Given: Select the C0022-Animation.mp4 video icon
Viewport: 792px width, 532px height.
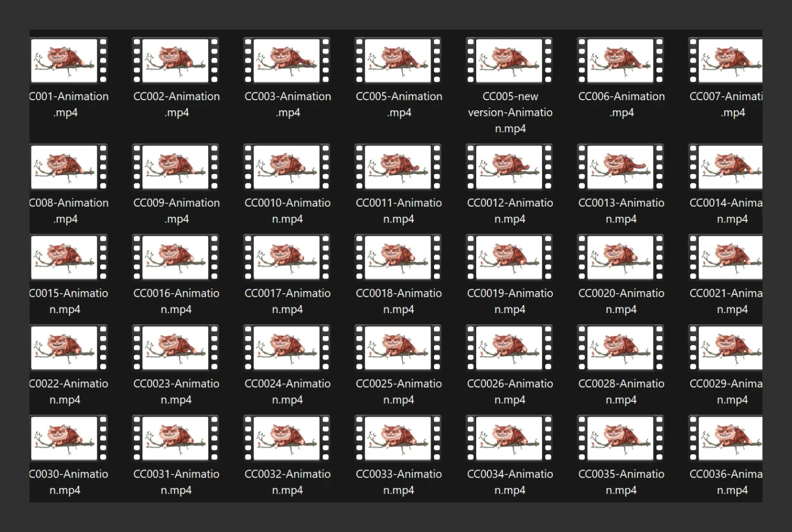Looking at the screenshot, I should (x=69, y=348).
